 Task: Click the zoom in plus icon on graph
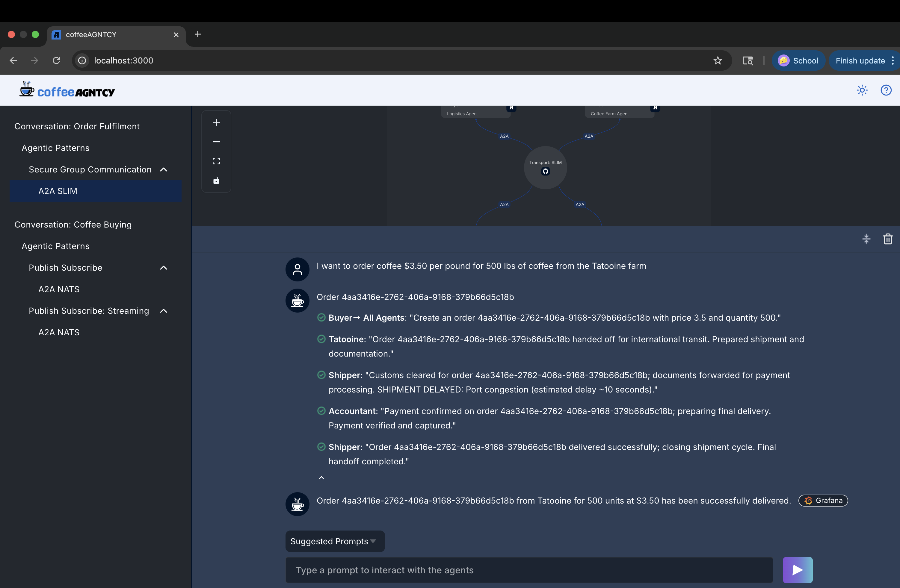pyautogui.click(x=216, y=123)
